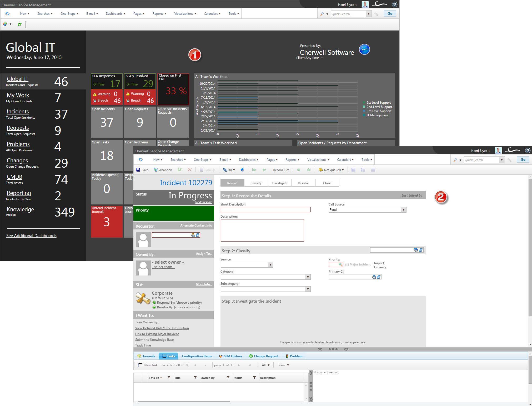
Task: Click customer lookup icon in the Requestor field
Action: [x=193, y=235]
